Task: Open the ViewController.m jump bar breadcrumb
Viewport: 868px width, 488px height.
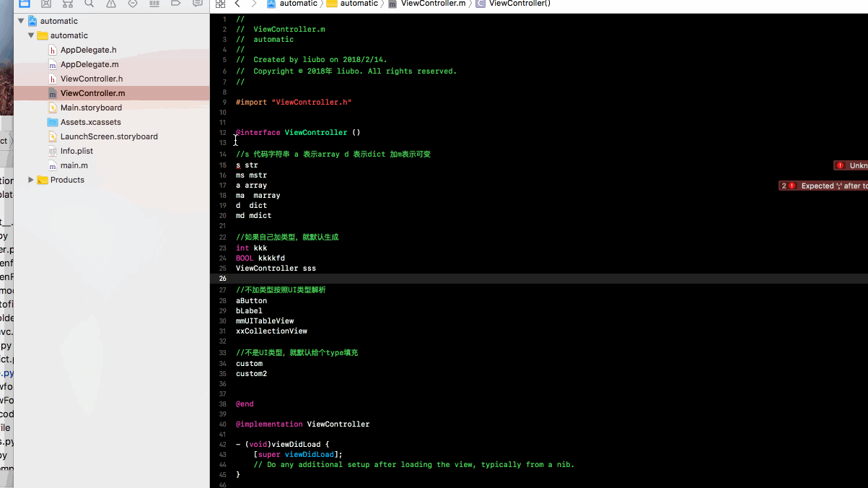Action: pos(426,4)
